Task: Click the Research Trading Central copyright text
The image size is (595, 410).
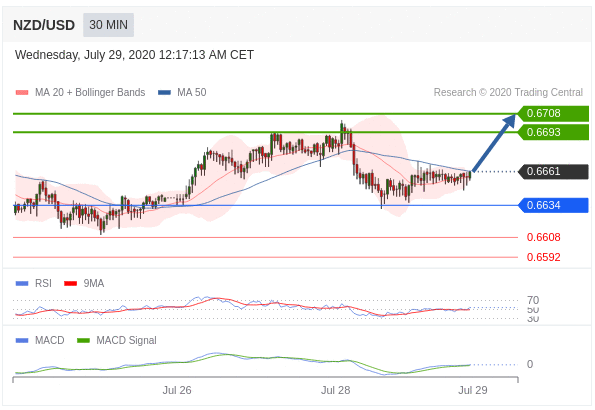Action: tap(508, 93)
